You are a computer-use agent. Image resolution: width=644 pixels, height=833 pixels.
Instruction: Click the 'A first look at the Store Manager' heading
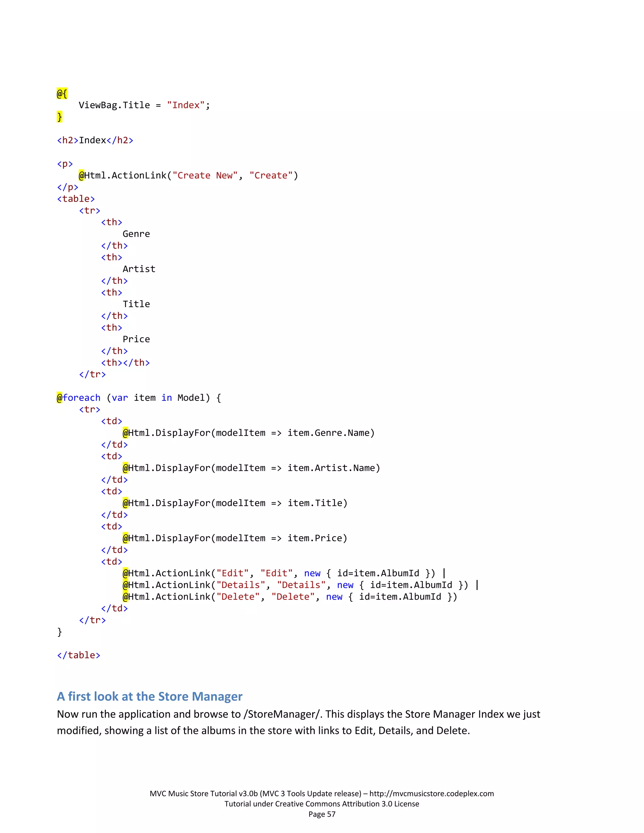point(150,696)
